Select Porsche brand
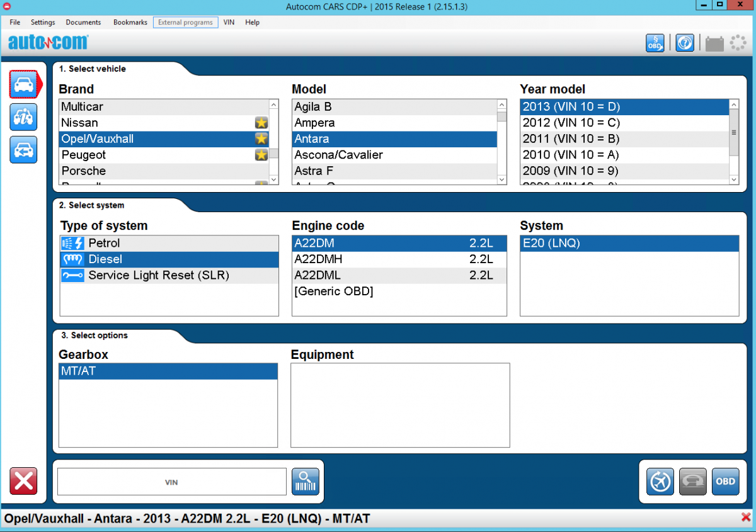 164,171
